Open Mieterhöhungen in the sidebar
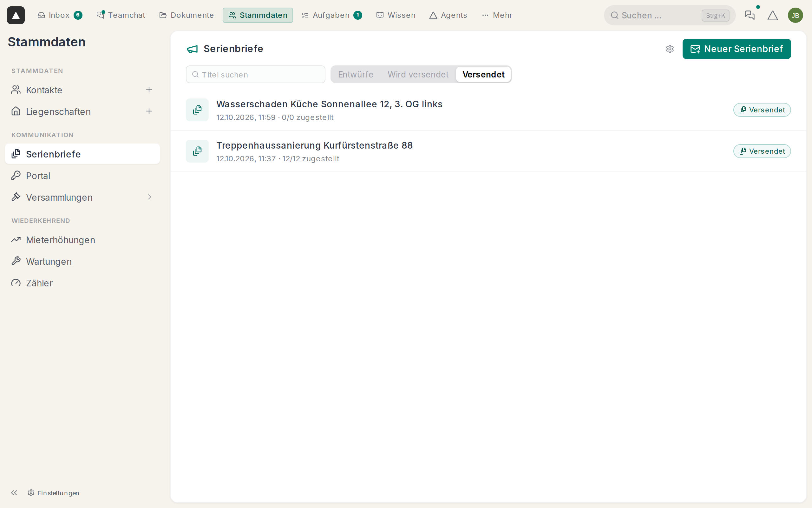This screenshot has width=812, height=508. click(82, 240)
